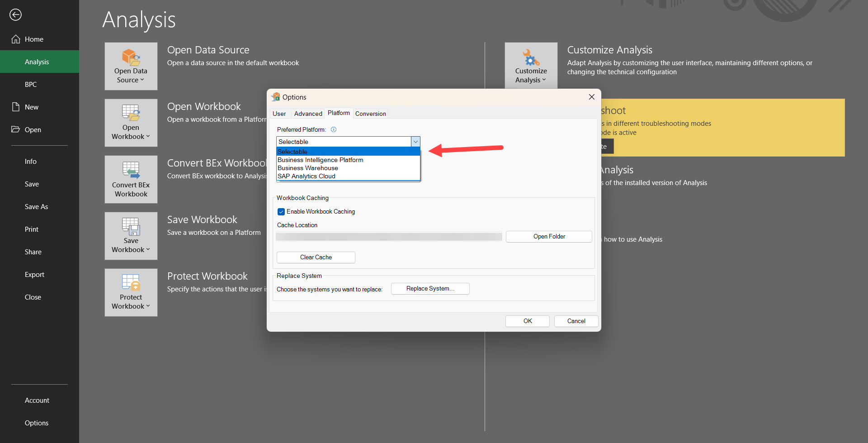
Task: Select Analysis in the sidebar
Action: (x=39, y=62)
